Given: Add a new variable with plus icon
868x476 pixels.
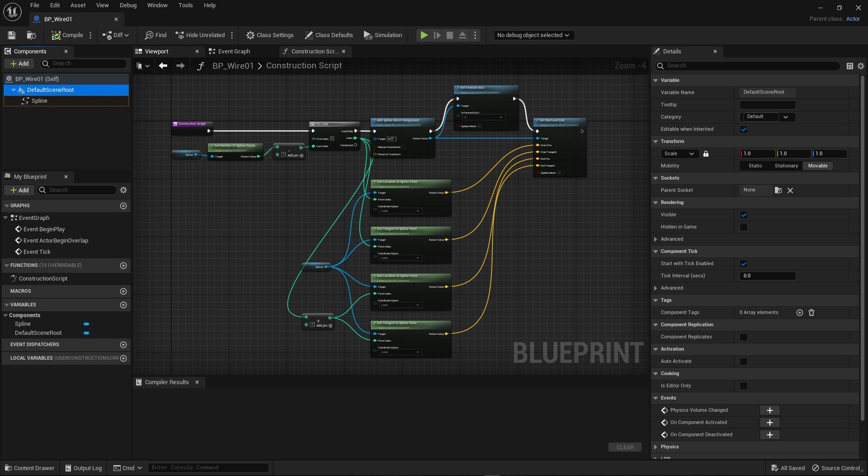Looking at the screenshot, I should [123, 305].
